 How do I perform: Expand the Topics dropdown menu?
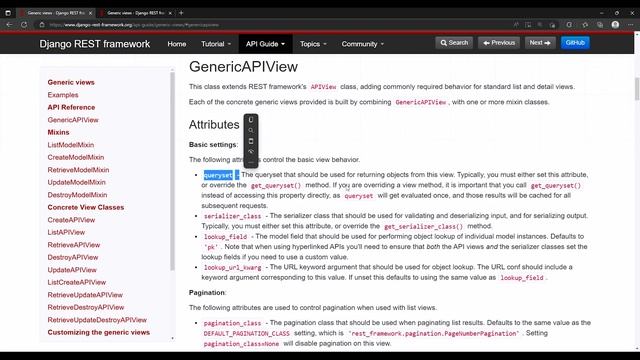pyautogui.click(x=313, y=44)
